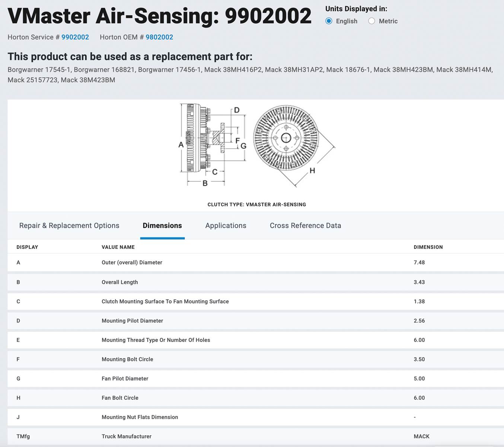This screenshot has width=504, height=447.
Task: Open Horton Service number 9902002 link
Action: [75, 37]
